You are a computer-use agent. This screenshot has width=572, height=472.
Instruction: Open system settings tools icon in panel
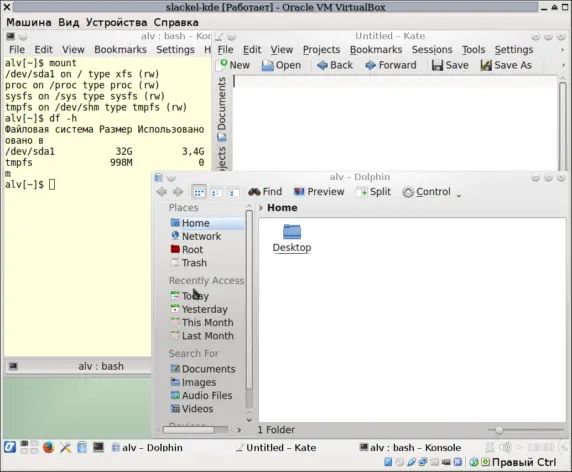pyautogui.click(x=65, y=447)
